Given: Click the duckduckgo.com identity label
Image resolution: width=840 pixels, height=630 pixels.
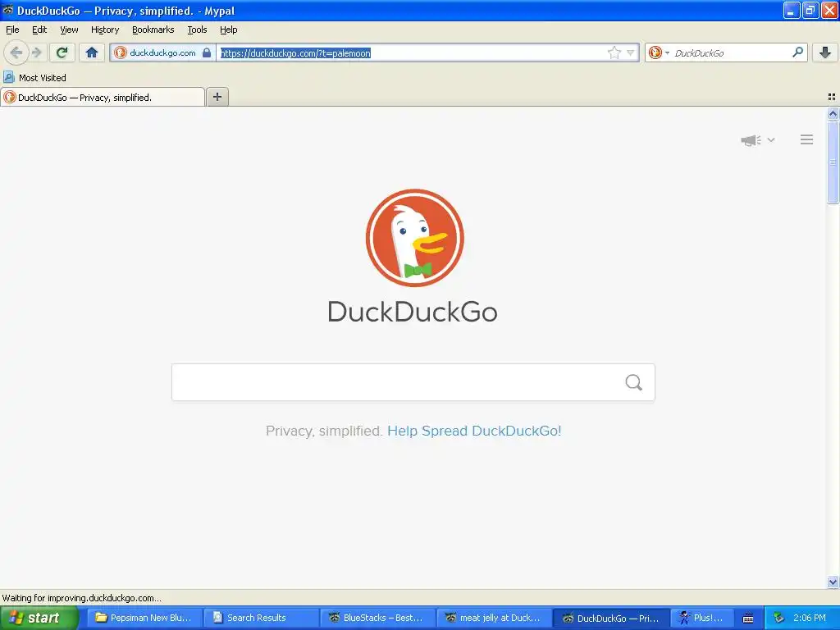Looking at the screenshot, I should 163,52.
